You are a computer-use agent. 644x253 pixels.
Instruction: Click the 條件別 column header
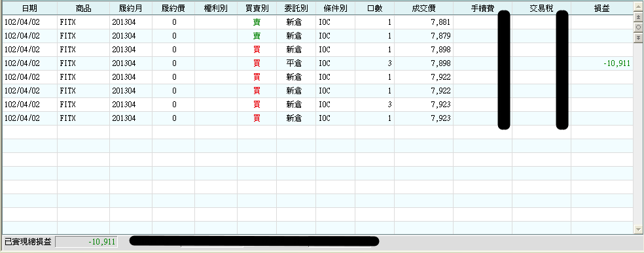(335, 8)
